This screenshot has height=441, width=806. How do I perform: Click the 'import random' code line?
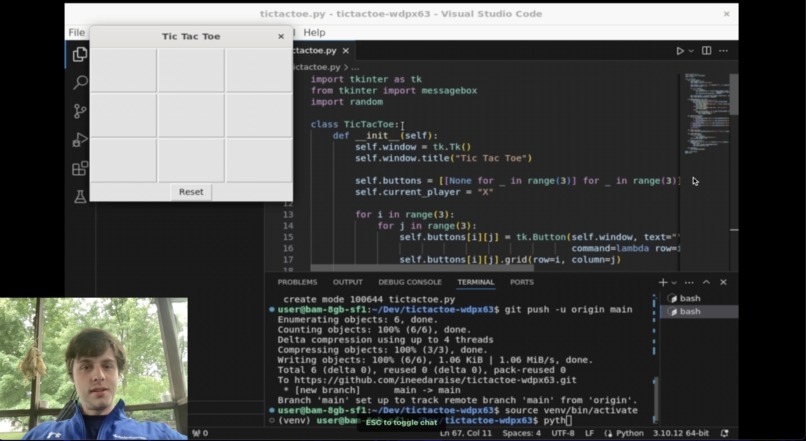coord(346,102)
